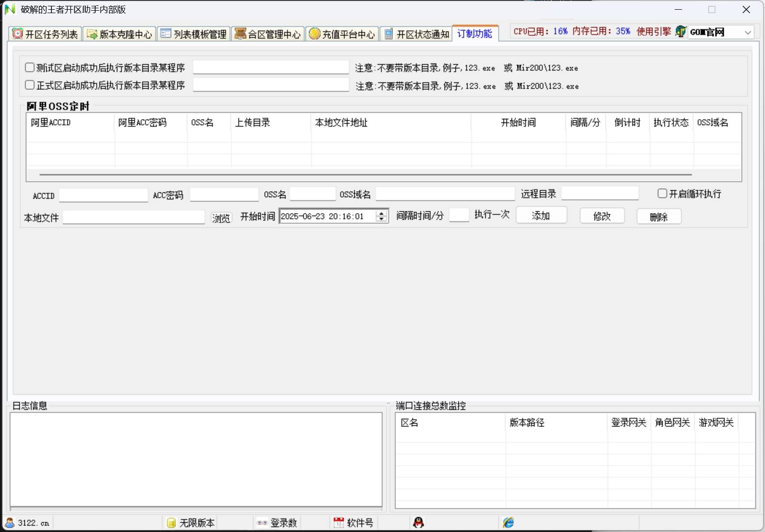Click the 本地文件 path input field
Viewport: 765px width, 532px height.
133,217
